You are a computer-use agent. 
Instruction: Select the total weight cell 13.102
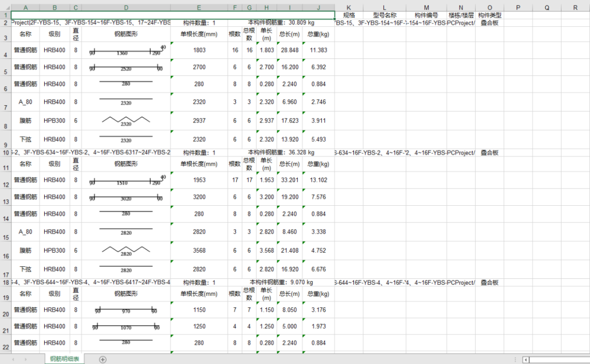[x=318, y=180]
